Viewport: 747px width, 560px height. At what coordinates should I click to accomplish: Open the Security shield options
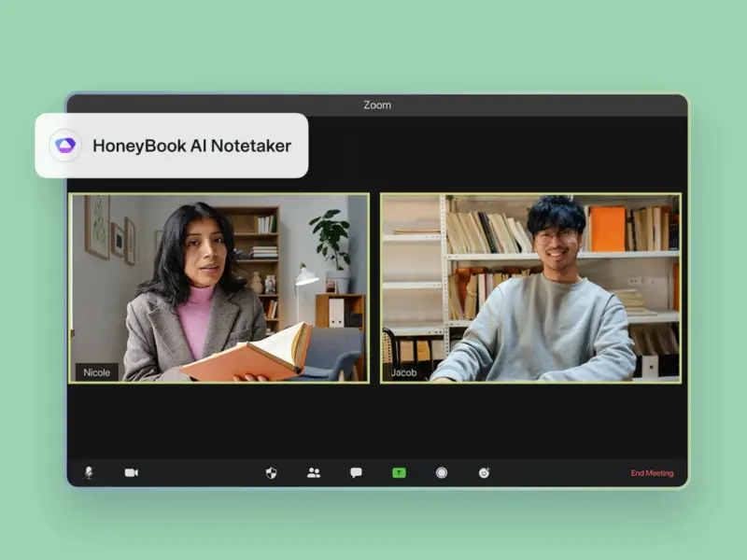[272, 472]
